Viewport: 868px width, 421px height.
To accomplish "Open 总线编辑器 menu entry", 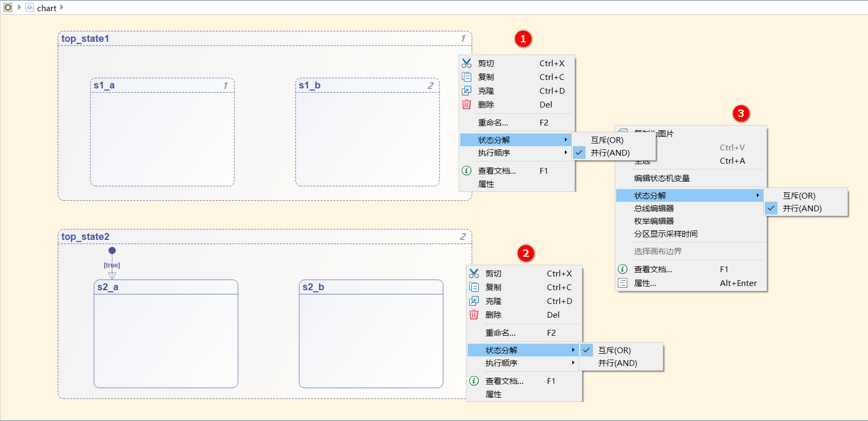I will [x=654, y=208].
